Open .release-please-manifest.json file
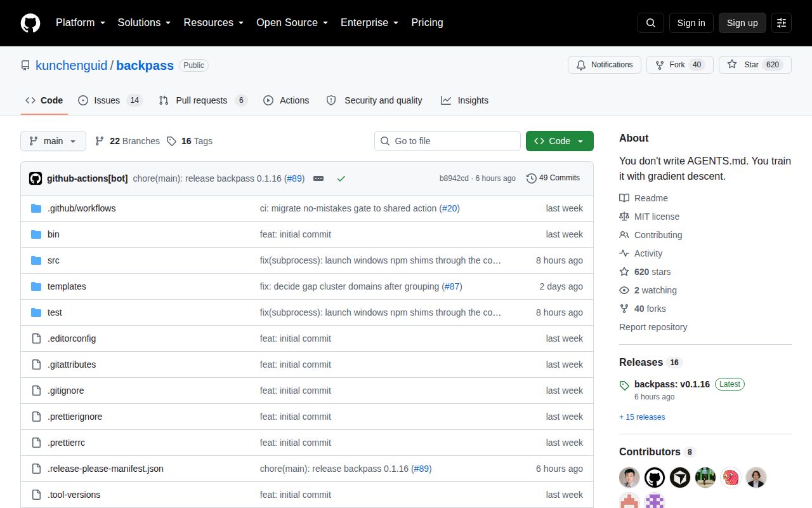This screenshot has height=508, width=812. coord(105,469)
